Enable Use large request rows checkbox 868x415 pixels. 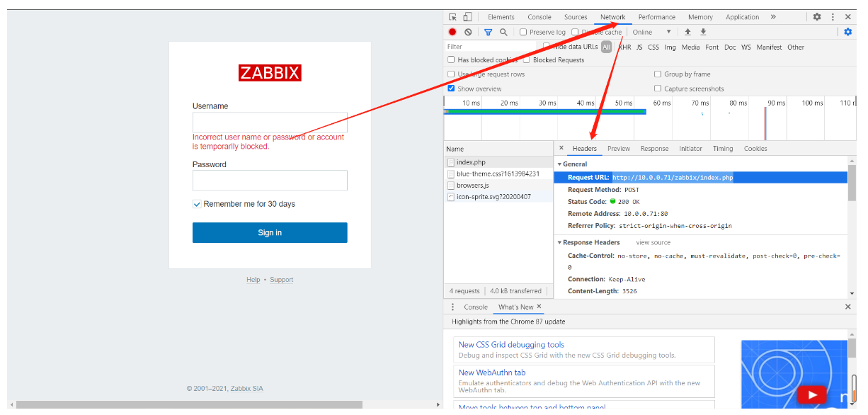451,74
